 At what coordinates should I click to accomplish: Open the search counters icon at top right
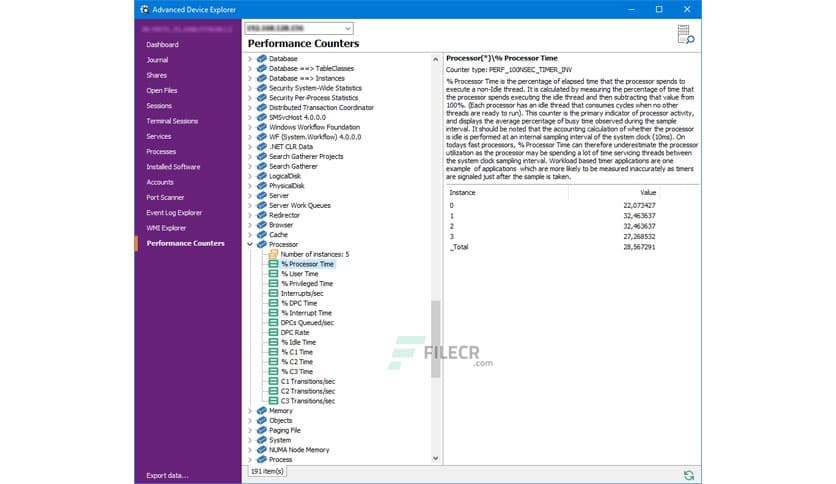coord(685,34)
